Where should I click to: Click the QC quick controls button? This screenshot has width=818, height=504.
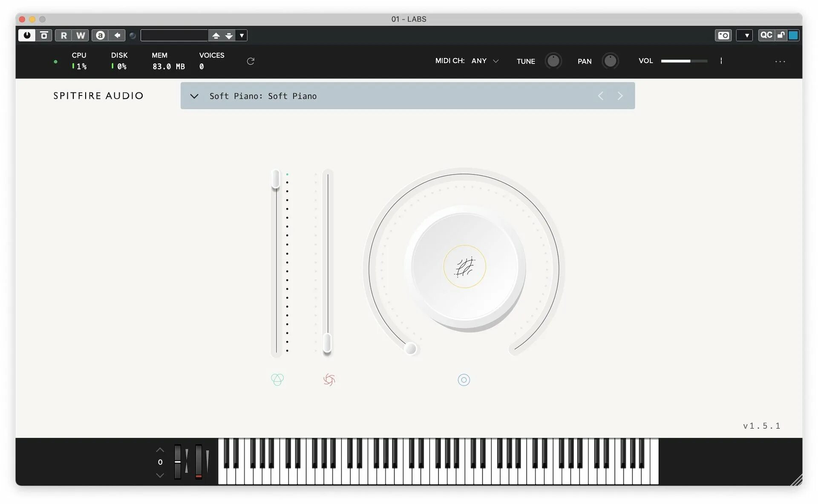coord(766,35)
